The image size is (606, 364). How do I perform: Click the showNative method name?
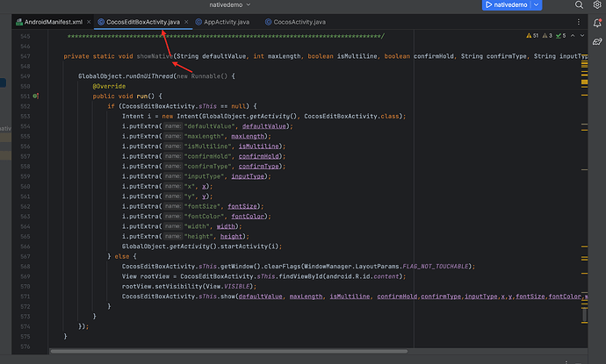click(x=155, y=56)
